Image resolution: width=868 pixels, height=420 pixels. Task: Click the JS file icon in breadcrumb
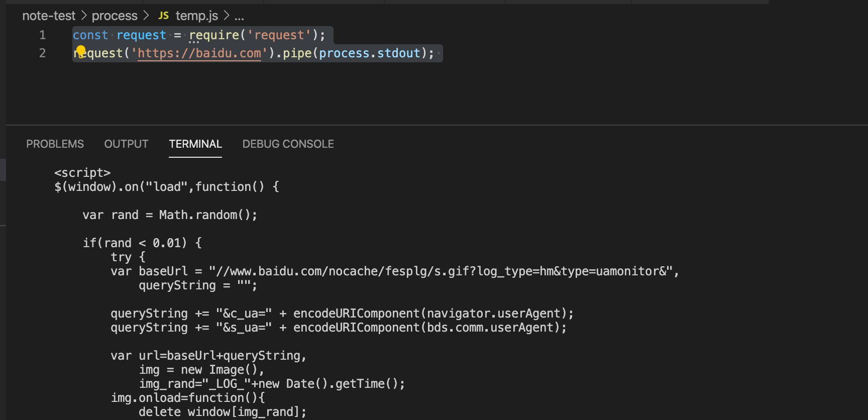tap(164, 16)
